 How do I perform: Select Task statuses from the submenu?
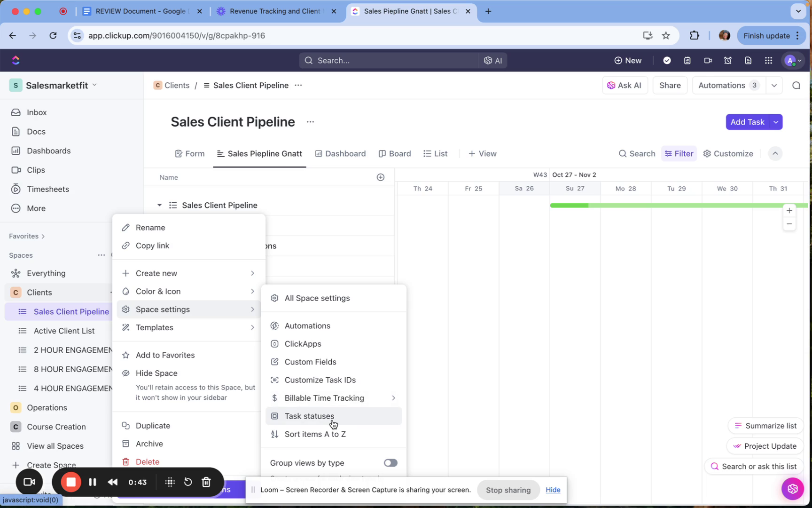click(x=309, y=416)
